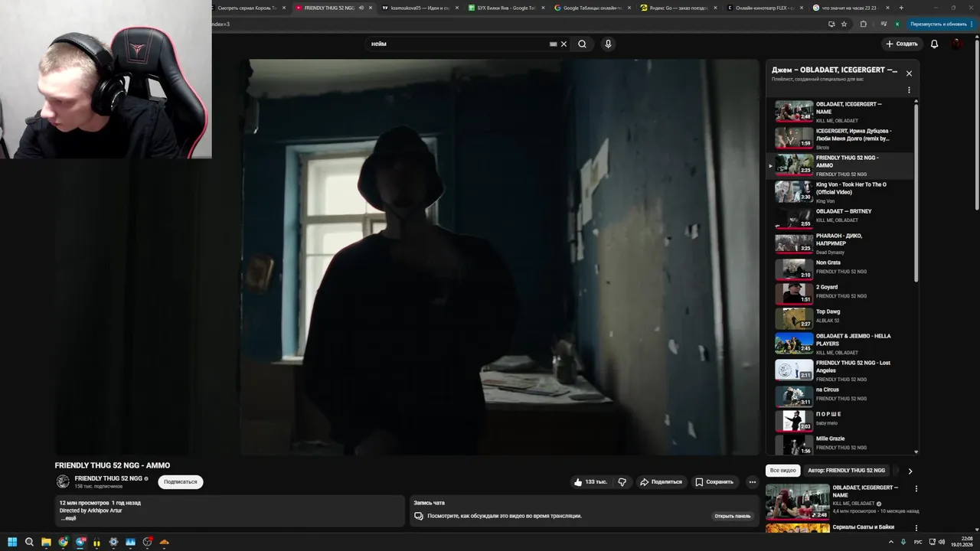Play 'Mille Grazie' playlist item

pos(841,444)
